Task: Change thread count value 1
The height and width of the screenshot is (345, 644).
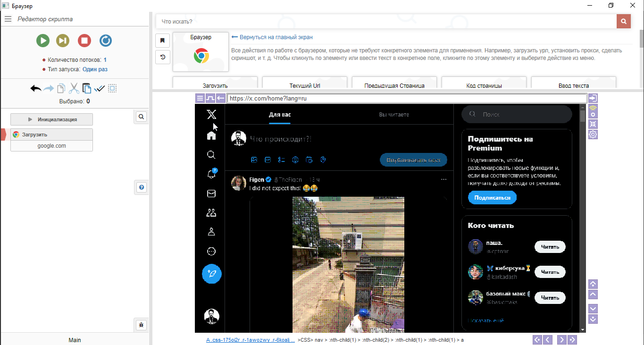Action: point(105,60)
